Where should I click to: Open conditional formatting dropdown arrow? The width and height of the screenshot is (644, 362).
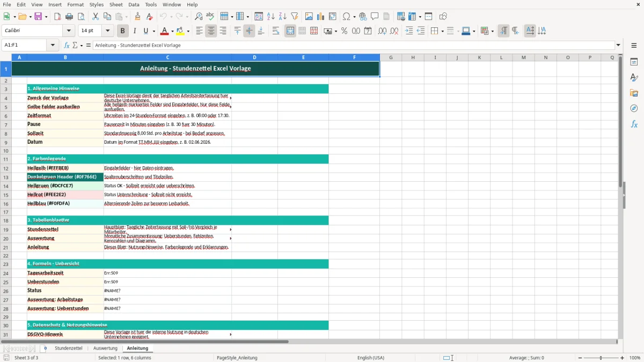[x=492, y=31]
